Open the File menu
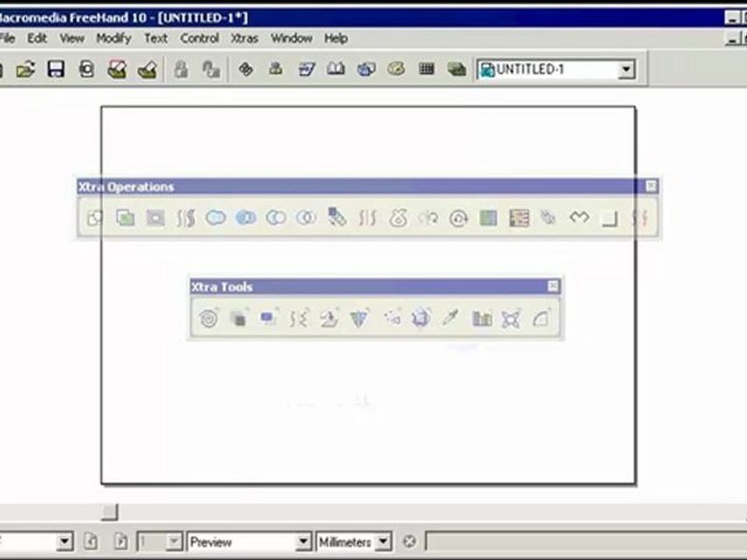This screenshot has width=747, height=560. 7,39
